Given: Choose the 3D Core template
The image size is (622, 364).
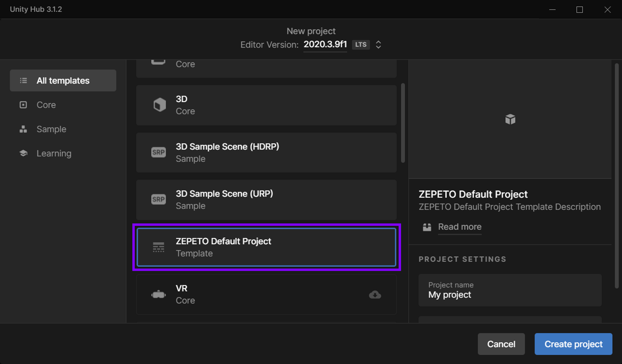Looking at the screenshot, I should pos(266,105).
